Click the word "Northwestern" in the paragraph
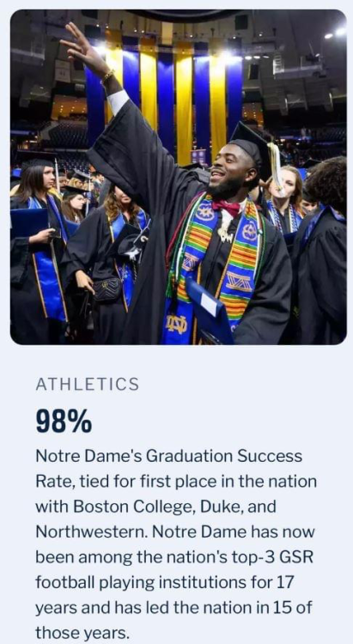The image size is (353, 644). pyautogui.click(x=92, y=532)
